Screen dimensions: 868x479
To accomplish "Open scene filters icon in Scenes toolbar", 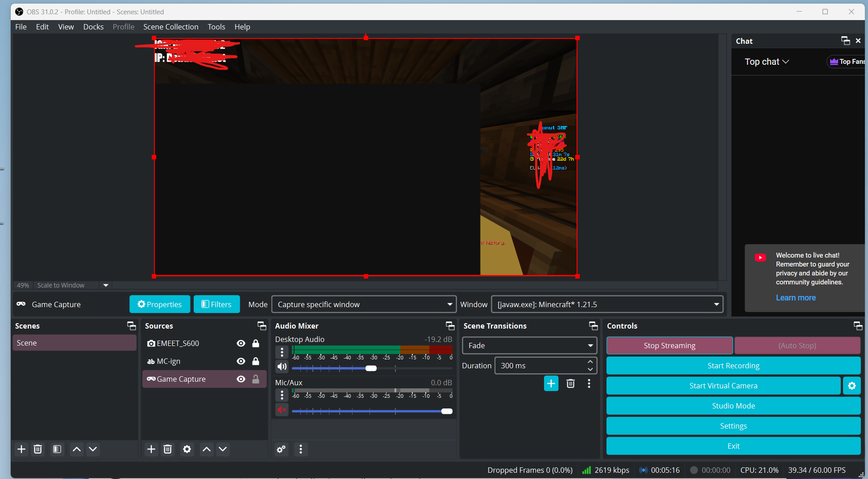I will (x=57, y=449).
